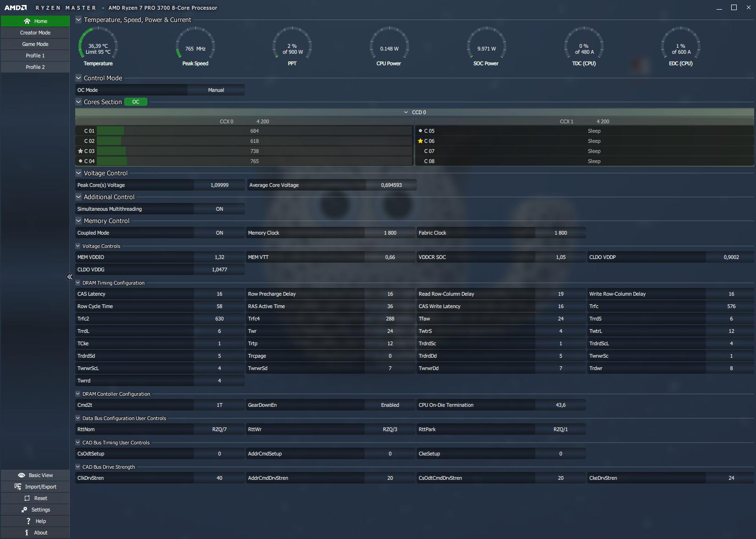Click the dot marker on core C 04

pos(80,161)
